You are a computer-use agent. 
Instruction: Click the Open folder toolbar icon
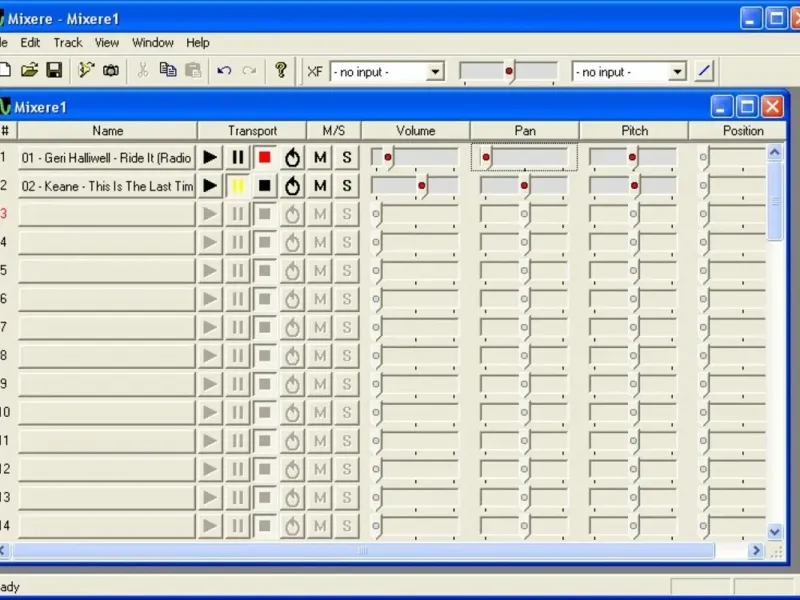click(29, 70)
